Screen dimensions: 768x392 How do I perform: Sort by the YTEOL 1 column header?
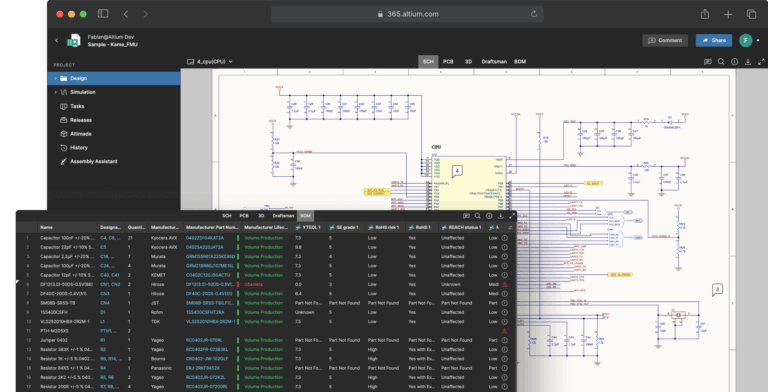308,227
